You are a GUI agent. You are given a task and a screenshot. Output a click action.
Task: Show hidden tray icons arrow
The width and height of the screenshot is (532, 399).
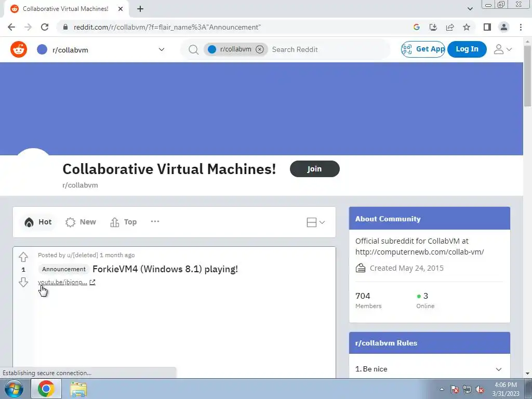(442, 390)
